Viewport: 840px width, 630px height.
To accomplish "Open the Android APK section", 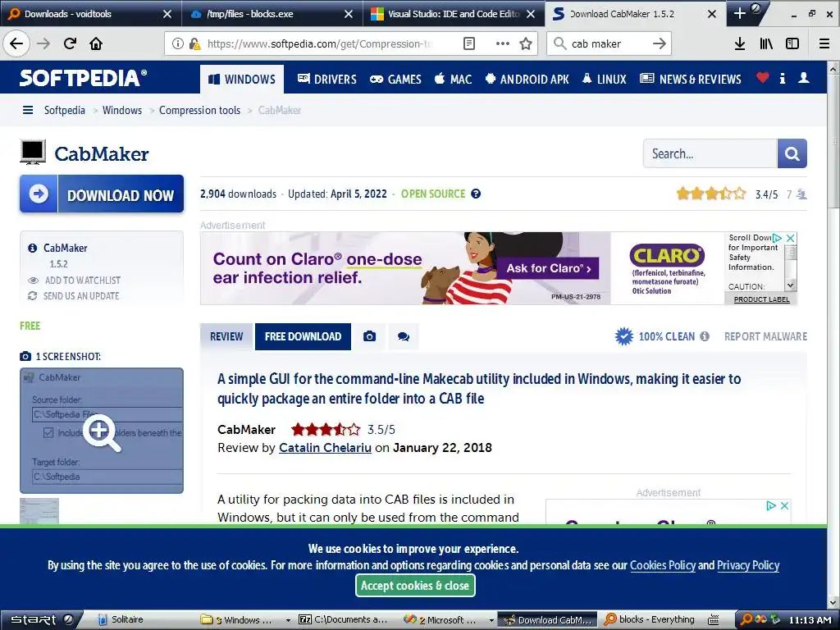I will pos(527,80).
